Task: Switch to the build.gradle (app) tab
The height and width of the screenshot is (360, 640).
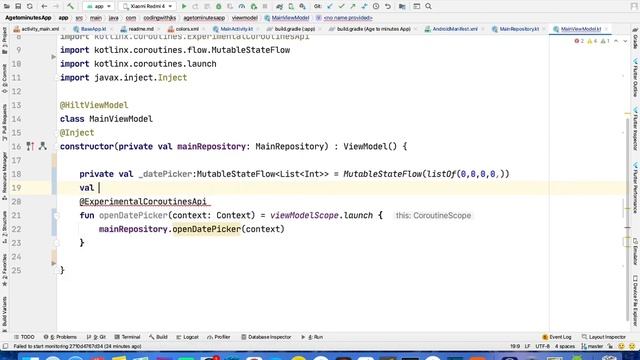Action: 291,29
